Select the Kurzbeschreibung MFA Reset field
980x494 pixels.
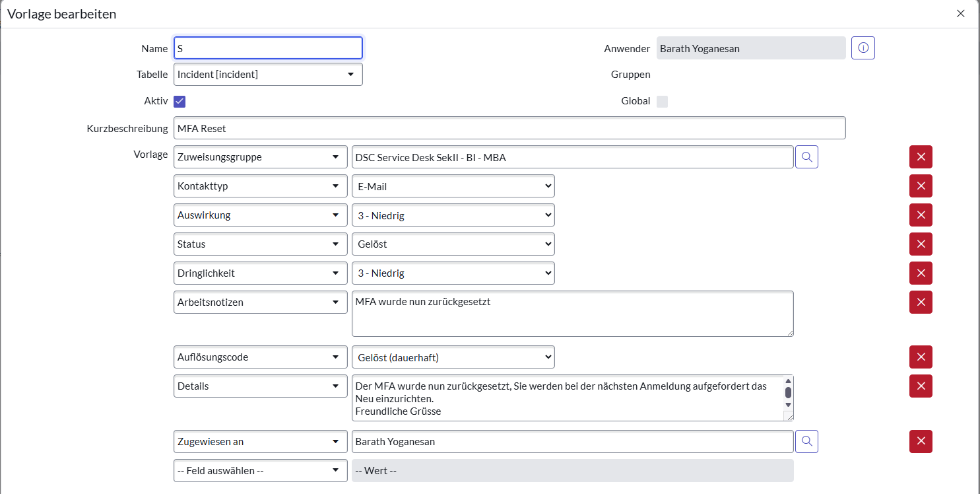coord(509,127)
